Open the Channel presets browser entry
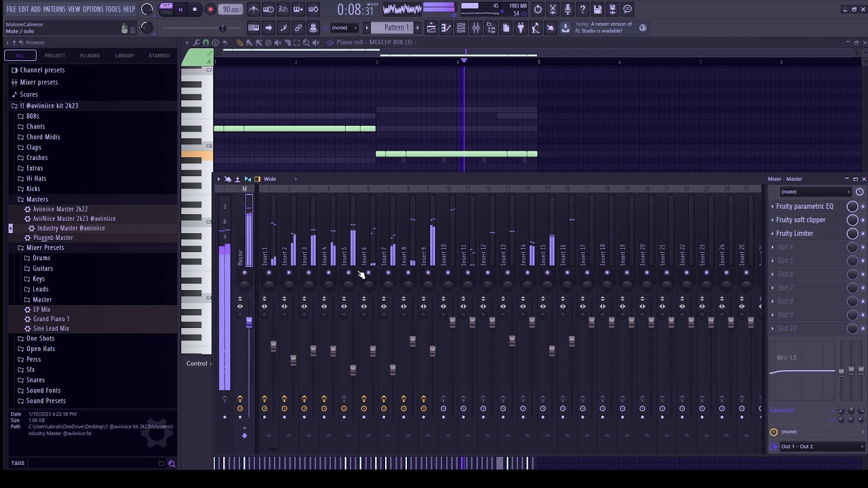Viewport: 868px width, 488px height. pos(42,70)
